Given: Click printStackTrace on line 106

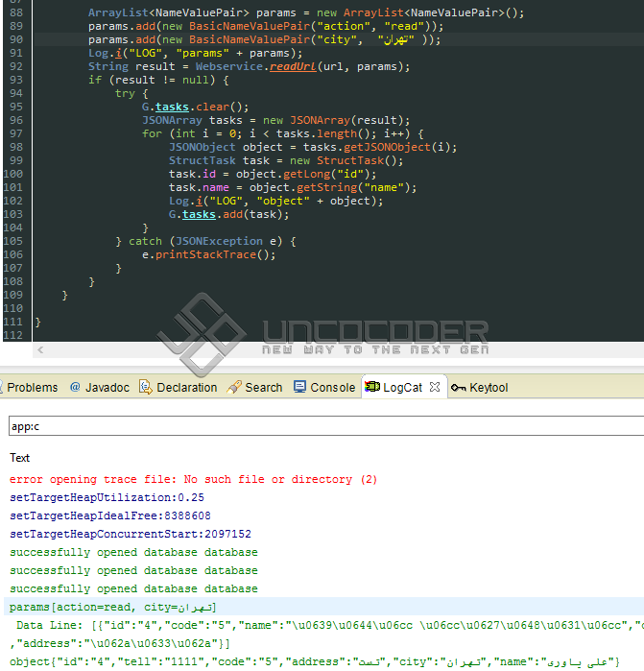Looking at the screenshot, I should [205, 254].
